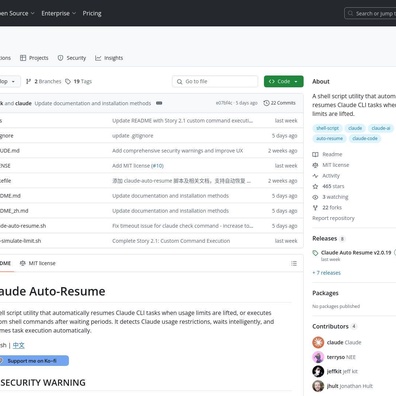Show the + 7 releases link

[327, 273]
